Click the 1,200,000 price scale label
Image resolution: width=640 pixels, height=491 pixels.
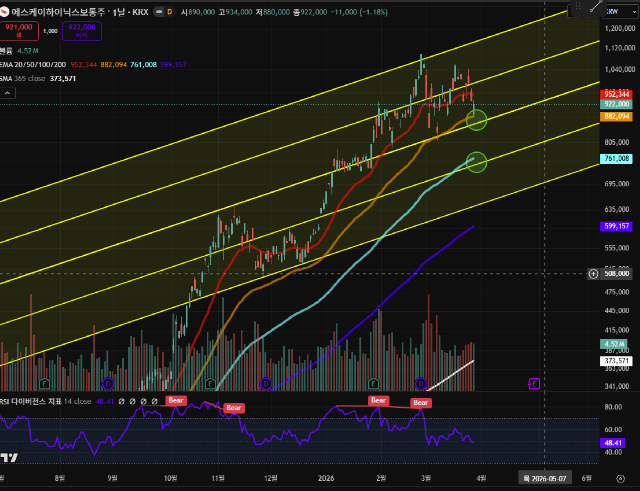point(620,28)
